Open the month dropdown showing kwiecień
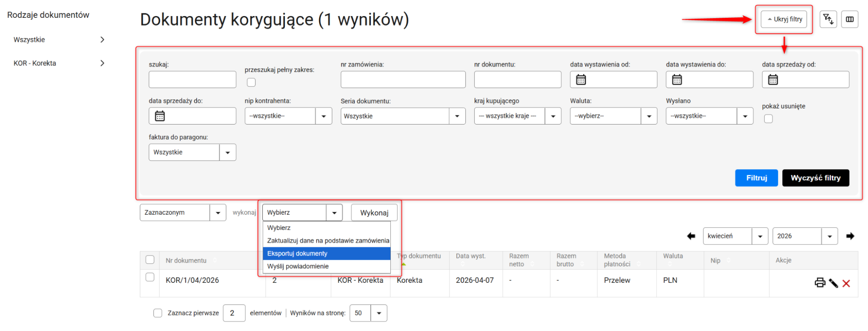The width and height of the screenshot is (868, 331). (735, 236)
